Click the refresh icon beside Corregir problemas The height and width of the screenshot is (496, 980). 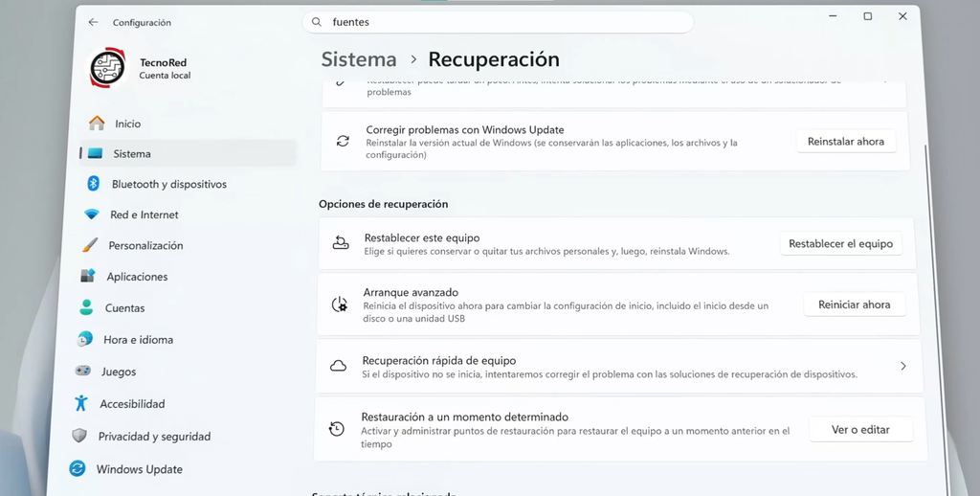(343, 141)
